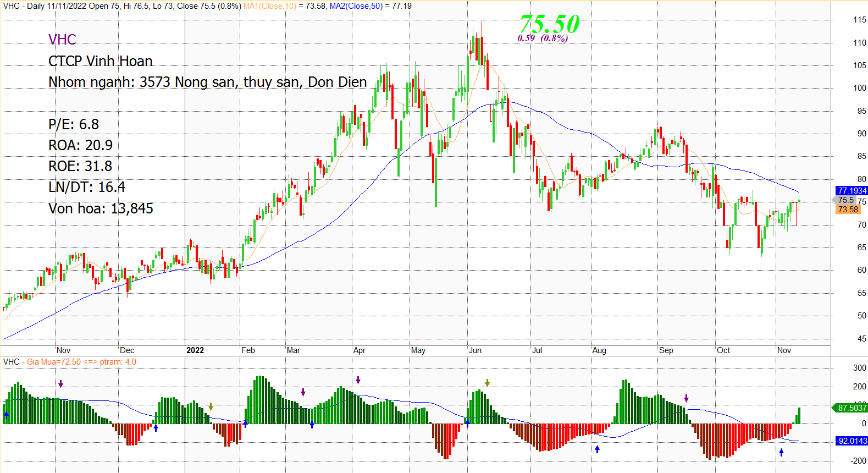Click the Sep label on time axis
This screenshot has height=473, width=868.
tap(666, 350)
